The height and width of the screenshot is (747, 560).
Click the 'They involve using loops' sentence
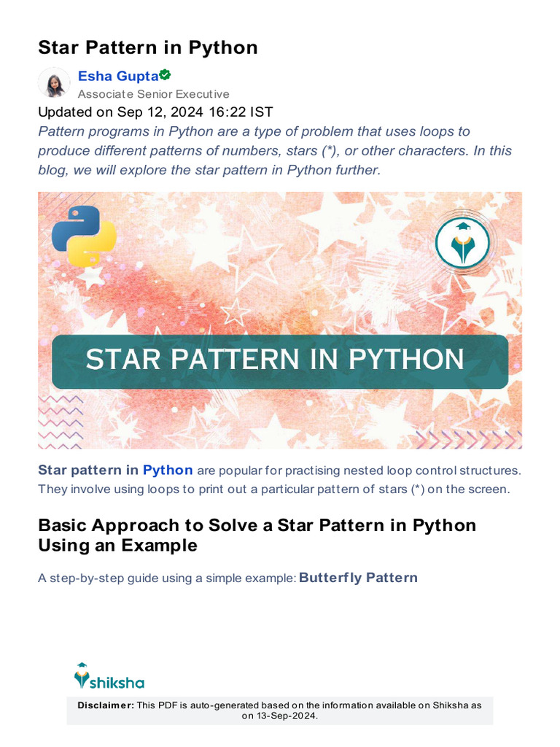pos(274,489)
